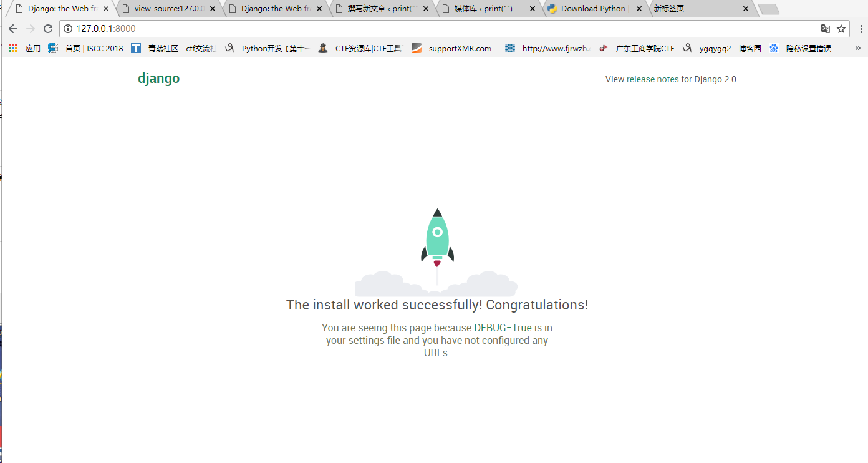Click the Python icon on Download Python tab
Image resolution: width=868 pixels, height=463 pixels.
pos(552,9)
